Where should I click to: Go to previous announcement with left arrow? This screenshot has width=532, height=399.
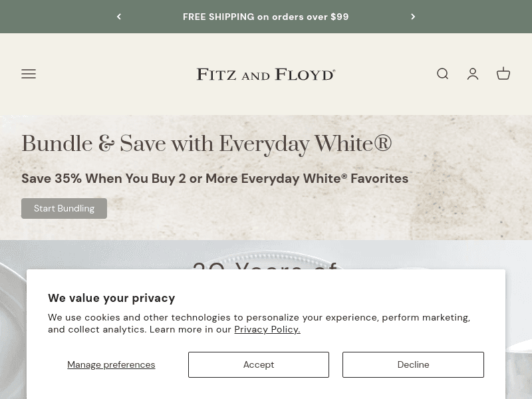pyautogui.click(x=119, y=17)
